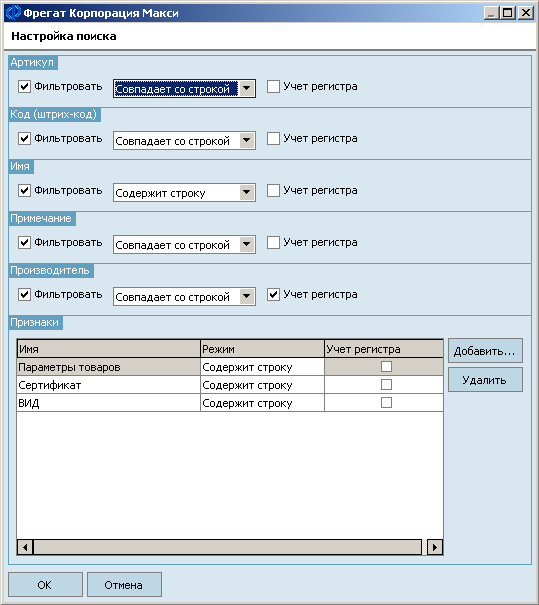Viewport: 539px width, 605px height.
Task: Enable Учет регистра for Артикул
Action: [x=273, y=86]
